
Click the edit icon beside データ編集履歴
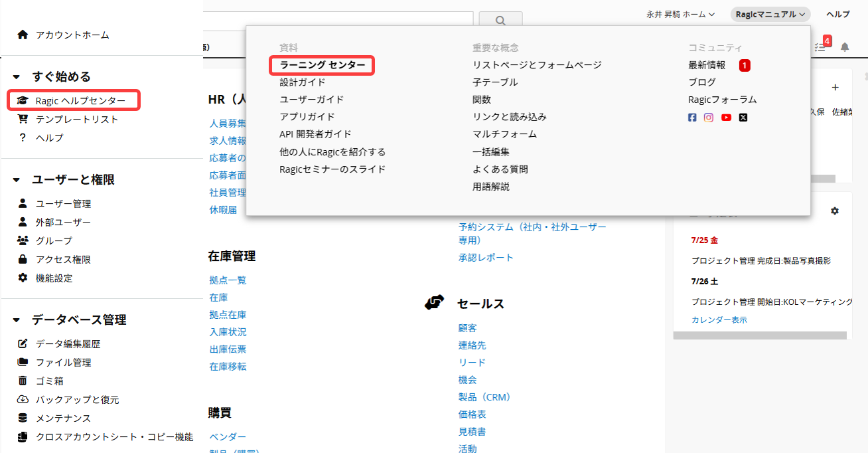23,344
